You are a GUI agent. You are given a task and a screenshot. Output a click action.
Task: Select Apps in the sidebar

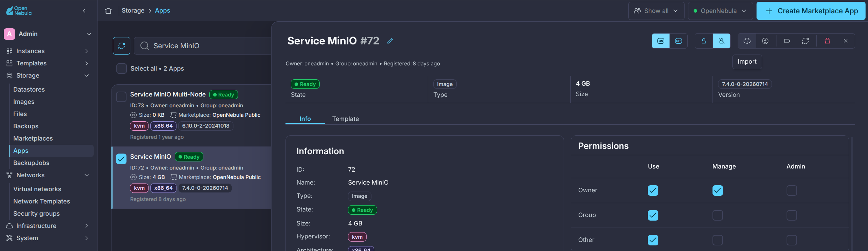click(x=51, y=151)
